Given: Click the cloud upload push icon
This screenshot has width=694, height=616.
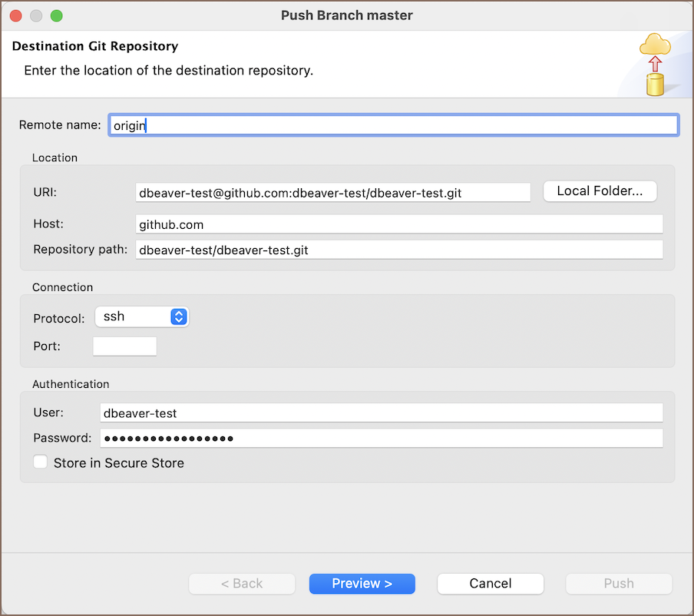Looking at the screenshot, I should tap(654, 65).
